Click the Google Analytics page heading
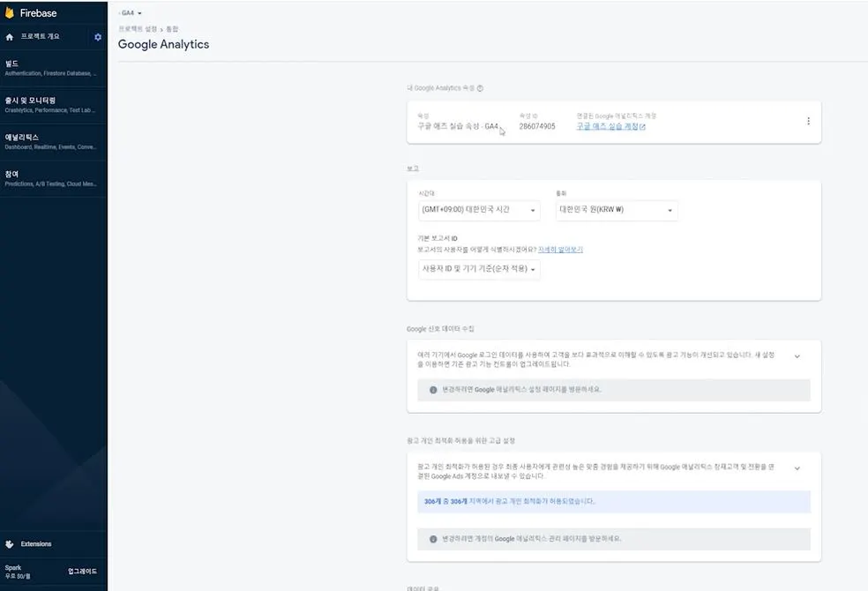This screenshot has width=868, height=591. coord(163,44)
